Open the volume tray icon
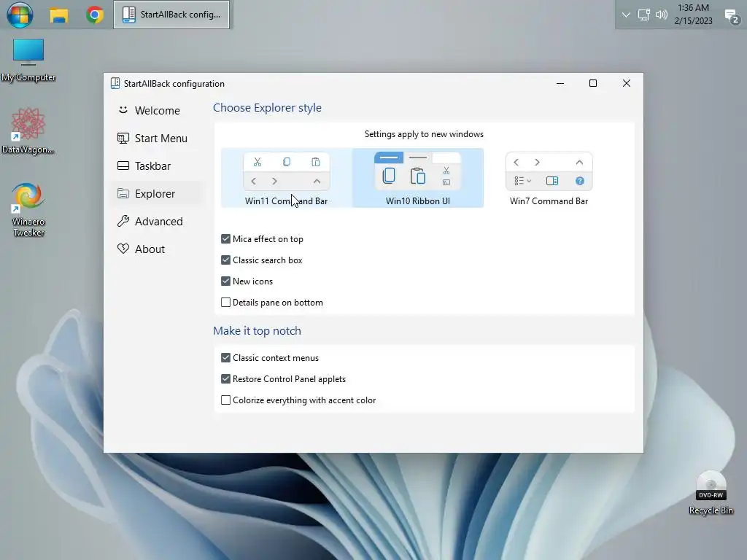This screenshot has height=560, width=747. point(661,15)
